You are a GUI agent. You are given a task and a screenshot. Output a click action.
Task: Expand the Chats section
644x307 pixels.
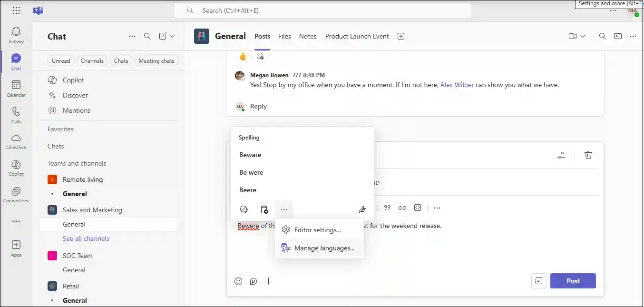click(56, 146)
